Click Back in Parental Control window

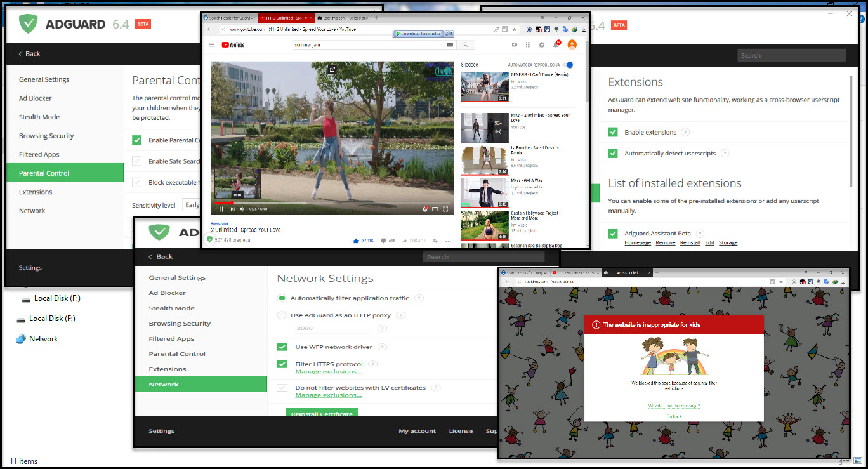[x=29, y=54]
